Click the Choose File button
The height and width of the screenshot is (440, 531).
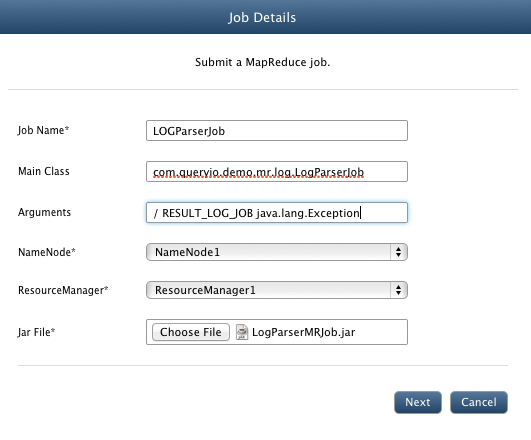pyautogui.click(x=191, y=332)
